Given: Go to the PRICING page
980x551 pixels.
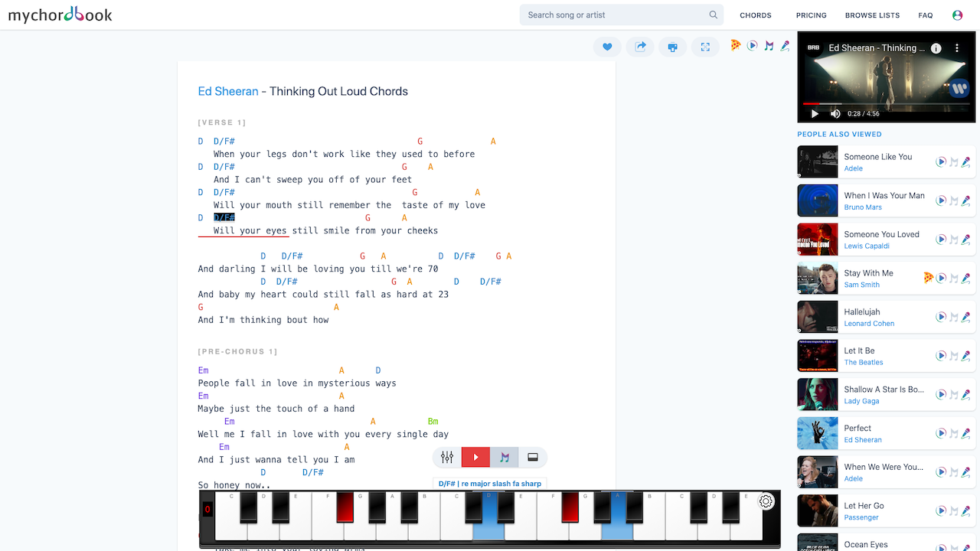Looking at the screenshot, I should point(811,15).
